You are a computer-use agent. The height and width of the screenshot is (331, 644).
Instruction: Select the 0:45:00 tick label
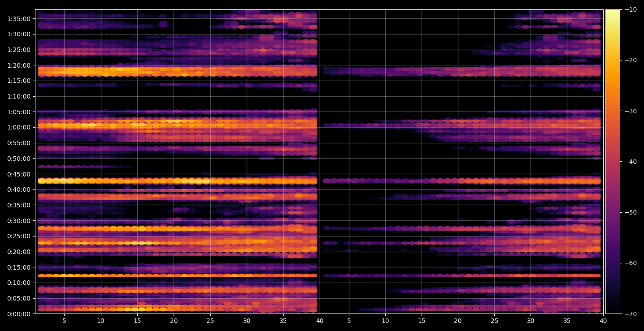coord(19,174)
